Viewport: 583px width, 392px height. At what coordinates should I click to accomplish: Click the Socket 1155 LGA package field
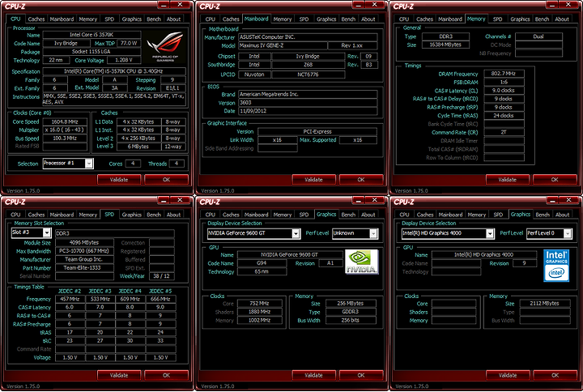pyautogui.click(x=91, y=52)
